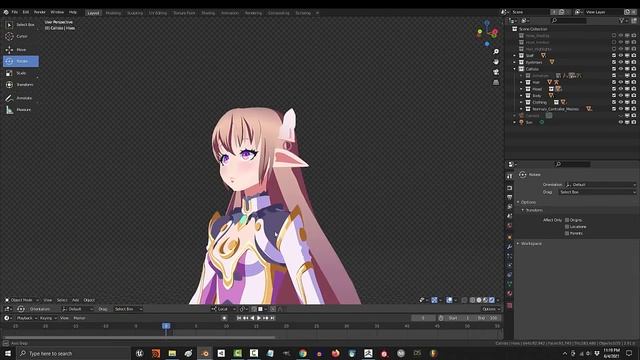Open the outliner filter funnel icon
The height and width of the screenshot is (360, 640).
coord(621,20)
